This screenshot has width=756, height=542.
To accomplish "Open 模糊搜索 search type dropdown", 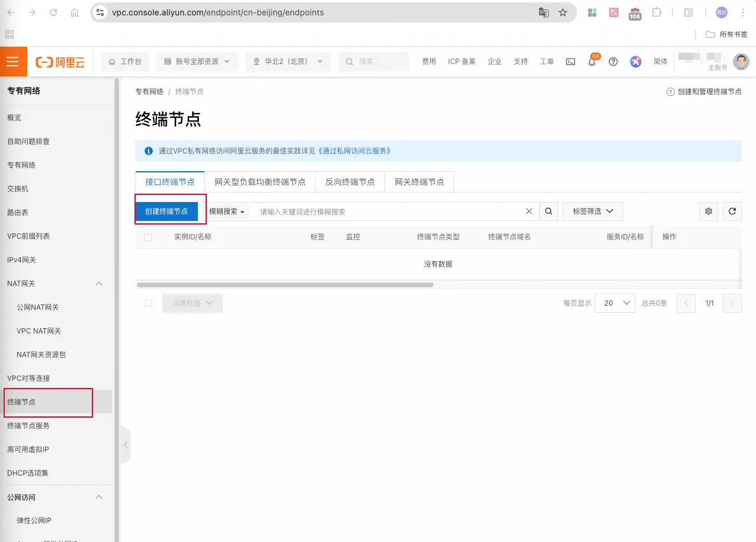I will pyautogui.click(x=227, y=211).
